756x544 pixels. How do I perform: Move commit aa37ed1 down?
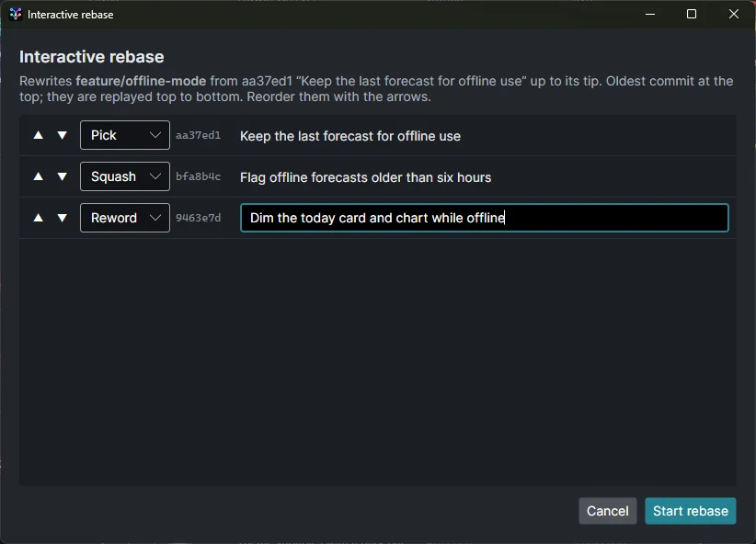pyautogui.click(x=63, y=135)
